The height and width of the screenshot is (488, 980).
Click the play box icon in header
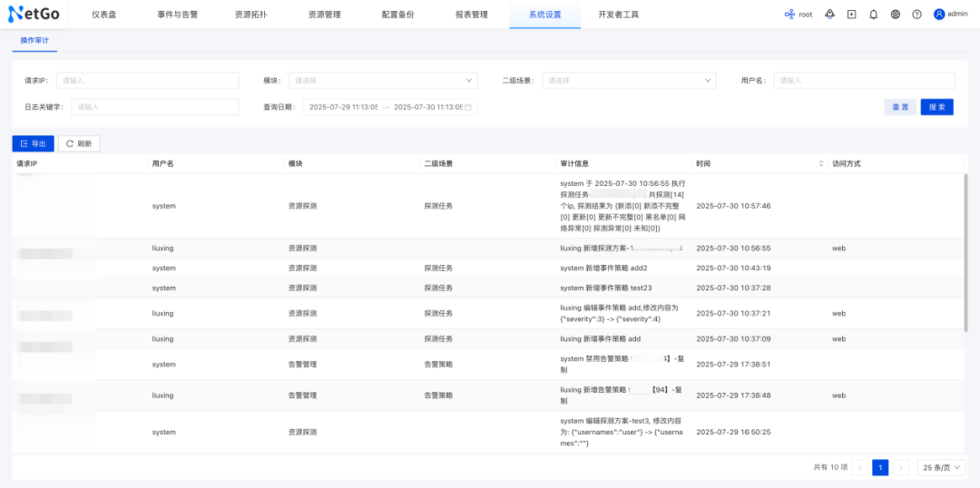[851, 15]
